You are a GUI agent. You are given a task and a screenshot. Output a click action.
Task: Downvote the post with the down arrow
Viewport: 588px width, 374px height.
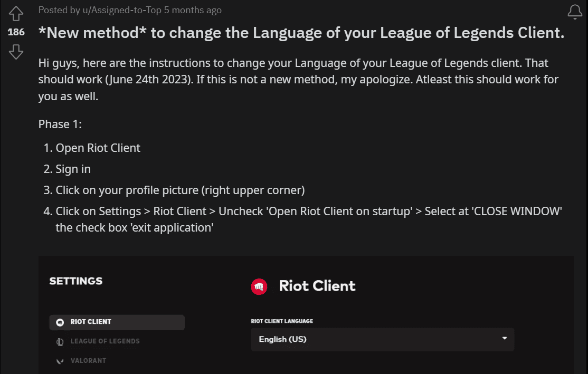click(16, 52)
